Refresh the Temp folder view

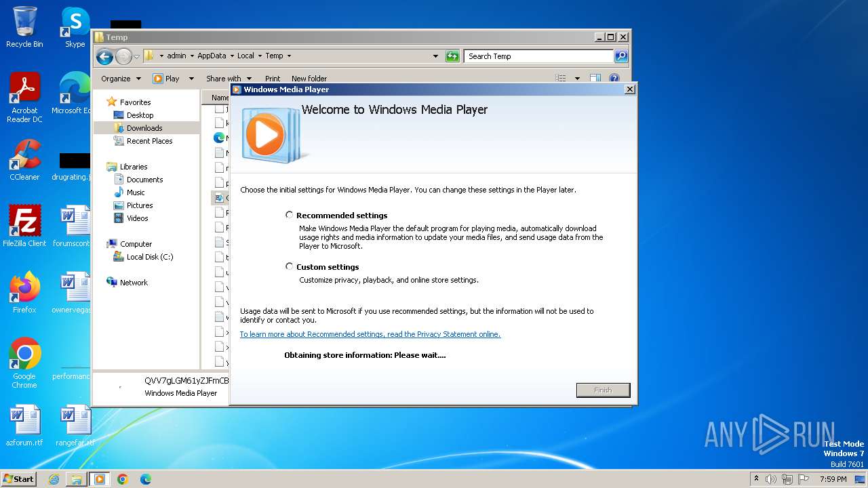coord(452,56)
